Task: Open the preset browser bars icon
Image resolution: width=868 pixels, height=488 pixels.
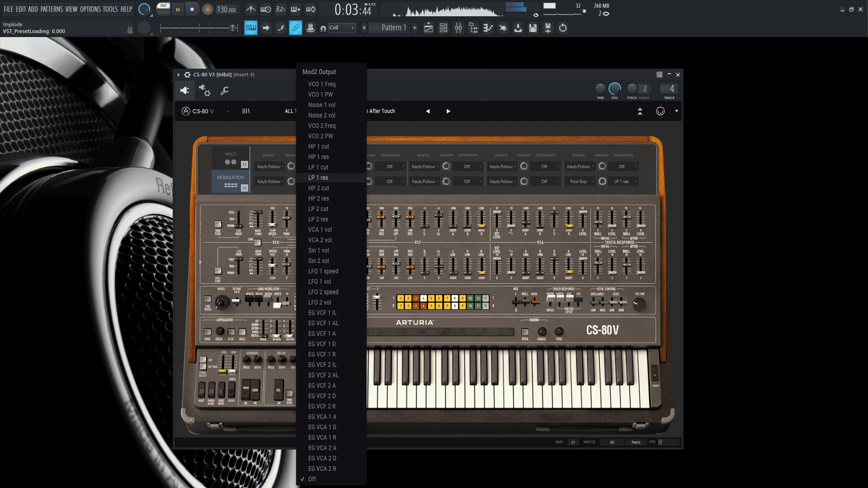Action: (x=246, y=111)
